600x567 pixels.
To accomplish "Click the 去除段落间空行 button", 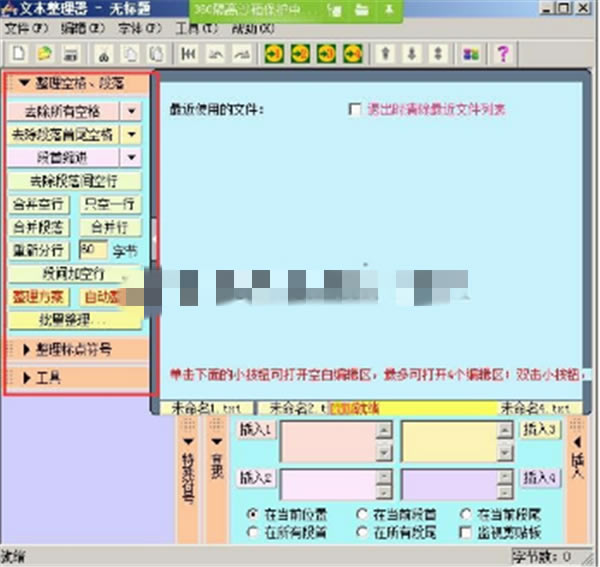I will coord(75,181).
